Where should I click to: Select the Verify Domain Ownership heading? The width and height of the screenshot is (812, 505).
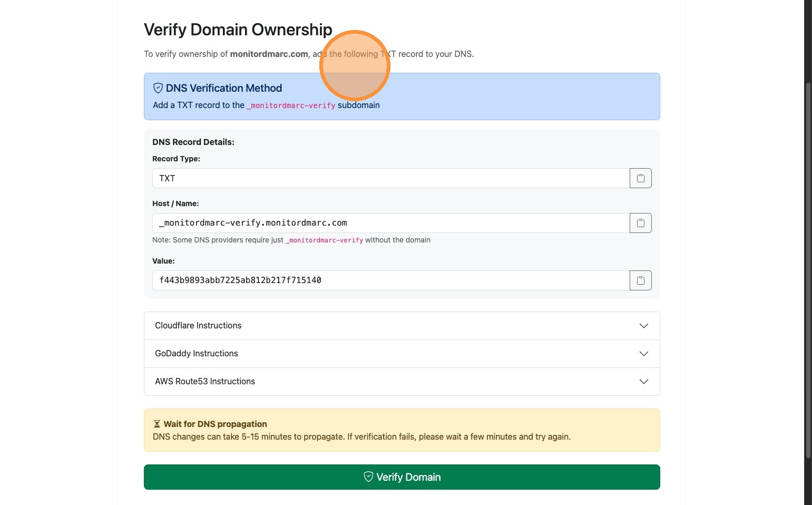point(238,30)
